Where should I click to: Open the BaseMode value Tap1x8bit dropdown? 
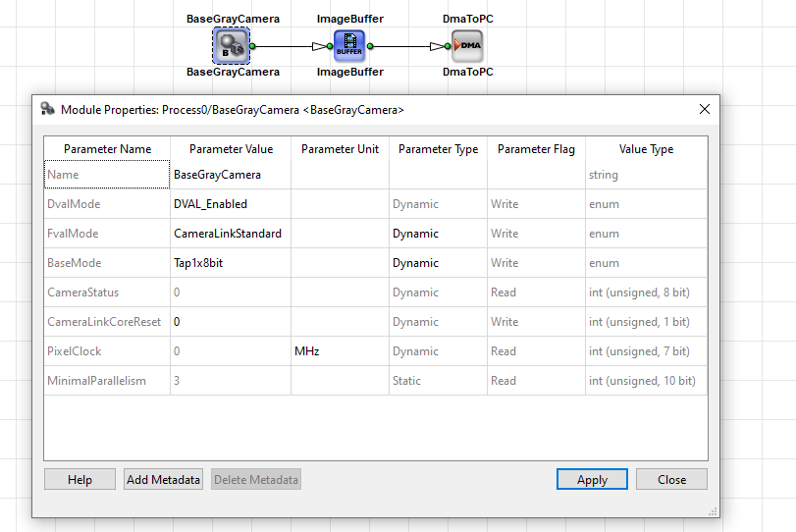[x=231, y=263]
